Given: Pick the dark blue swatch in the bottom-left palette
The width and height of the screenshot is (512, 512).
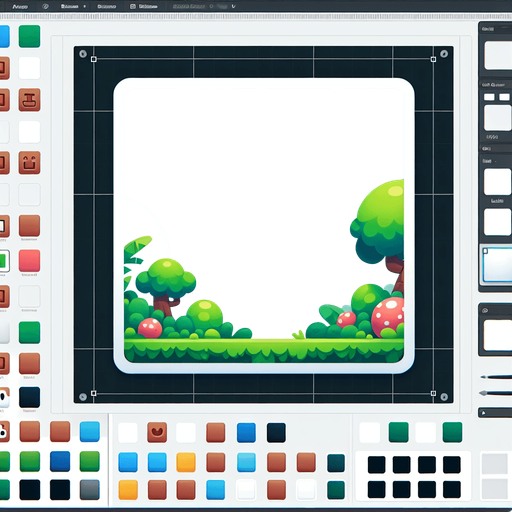Looking at the screenshot, I should (x=60, y=461).
